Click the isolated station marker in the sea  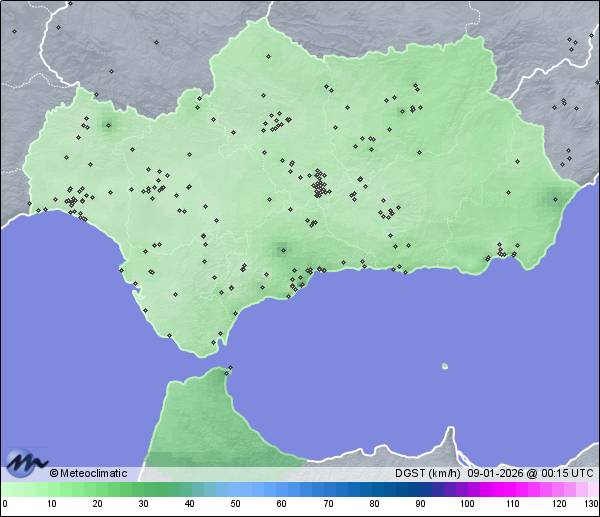[x=444, y=366]
